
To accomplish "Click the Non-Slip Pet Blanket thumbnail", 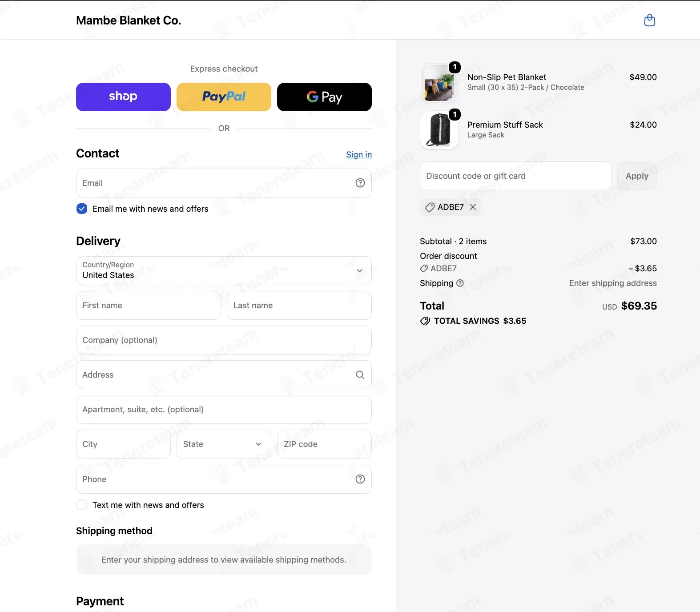I will 439,83.
